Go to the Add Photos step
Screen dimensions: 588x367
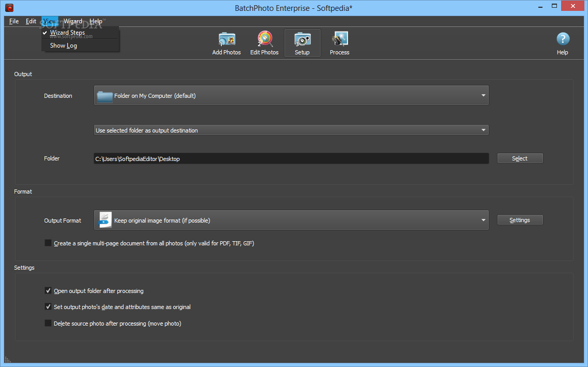coord(227,43)
